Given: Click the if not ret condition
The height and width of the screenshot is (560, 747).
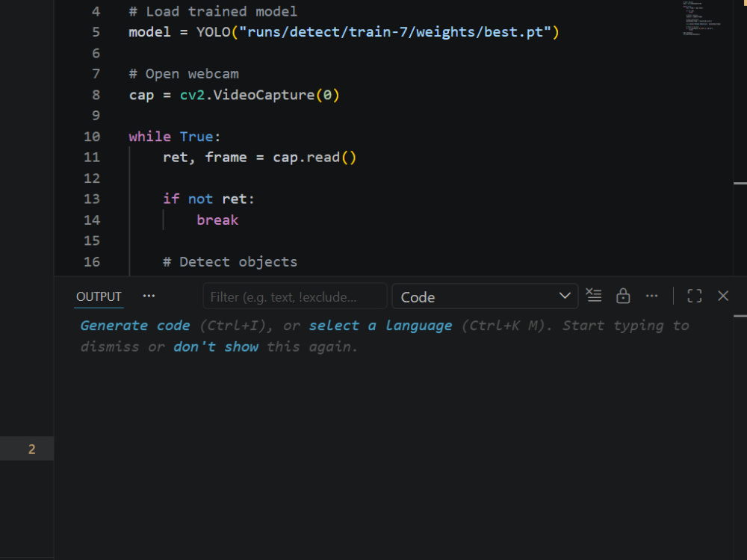Looking at the screenshot, I should click(x=208, y=199).
